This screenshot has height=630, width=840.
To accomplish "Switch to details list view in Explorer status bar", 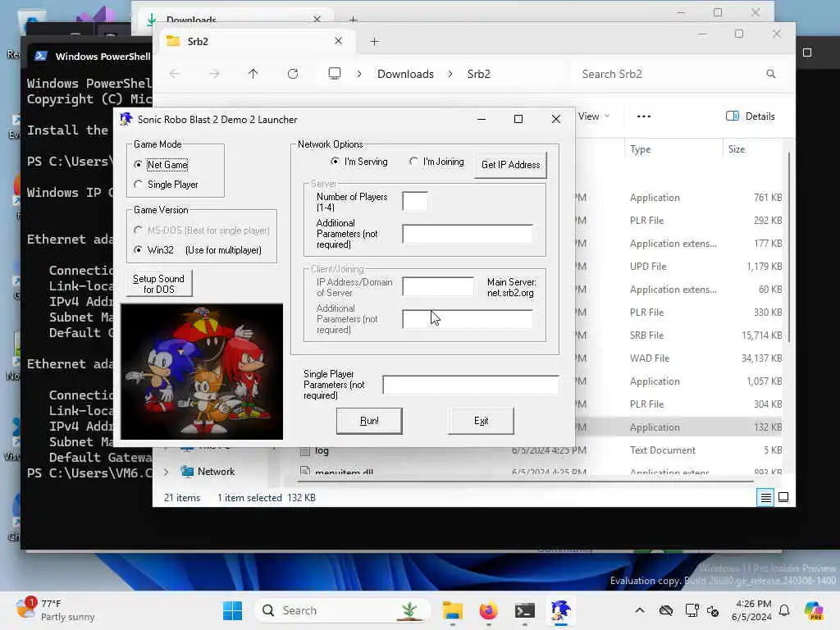I will (766, 498).
